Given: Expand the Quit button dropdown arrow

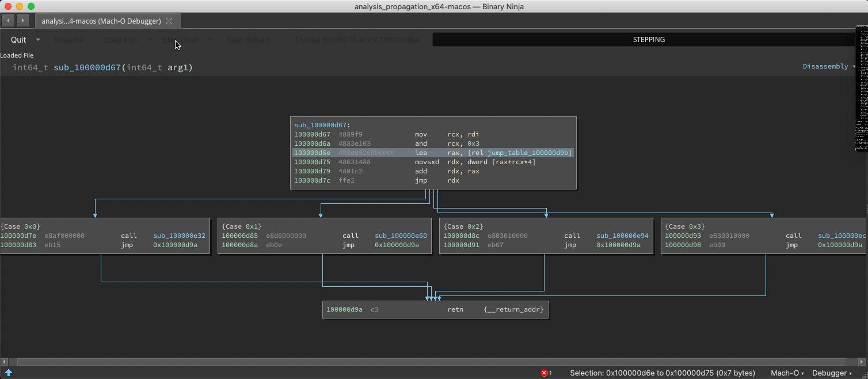Looking at the screenshot, I should (x=38, y=40).
